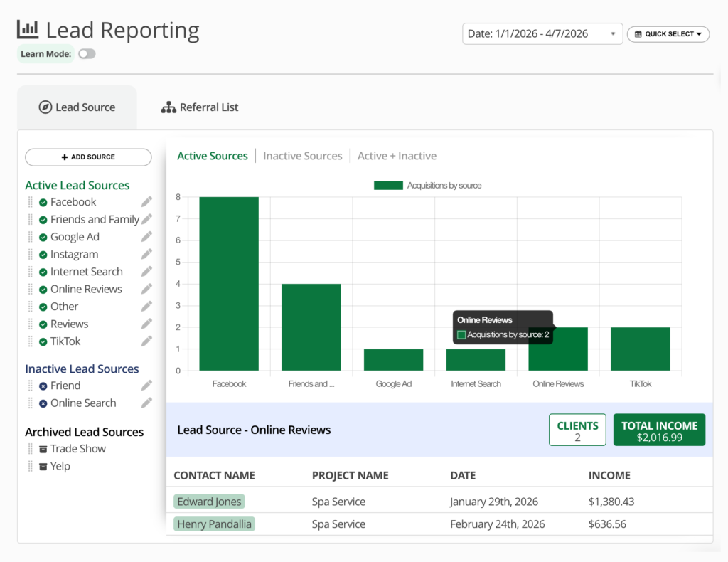The image size is (728, 562).
Task: Click the Add Source button
Action: pos(88,157)
